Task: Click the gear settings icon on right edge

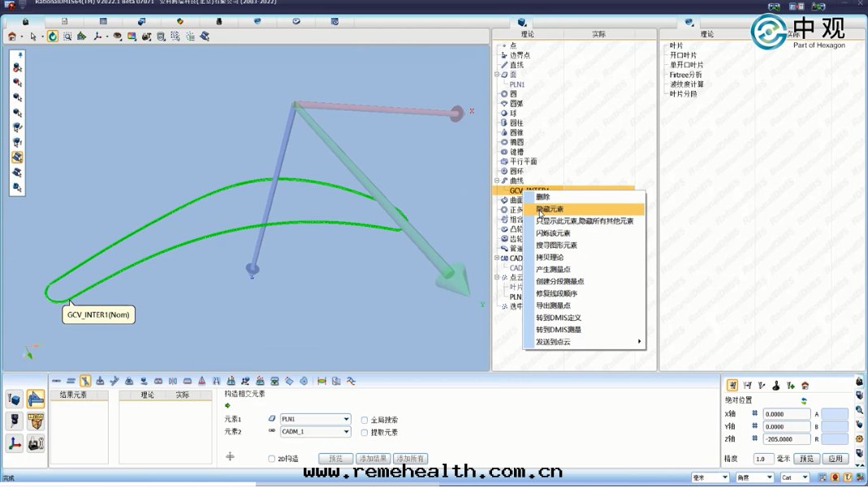Action: (858, 438)
